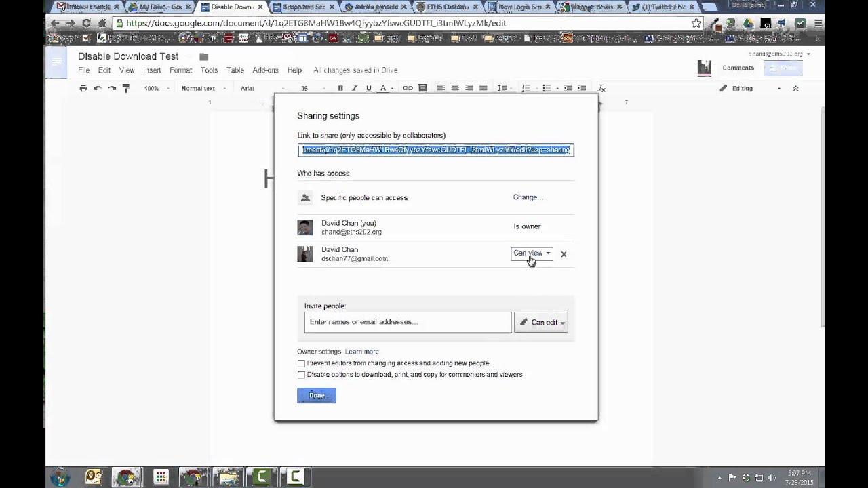Remove dschan77@gmail.com with the X icon
Screen dimensions: 868x488
point(564,254)
